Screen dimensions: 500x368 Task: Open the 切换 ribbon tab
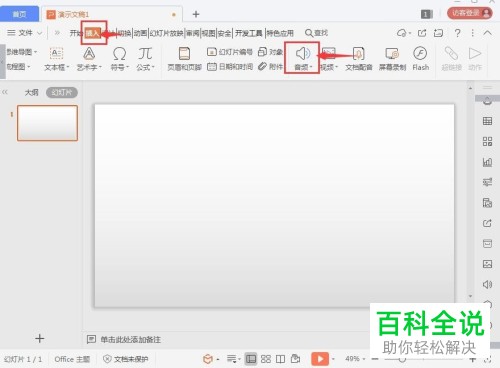click(x=124, y=33)
